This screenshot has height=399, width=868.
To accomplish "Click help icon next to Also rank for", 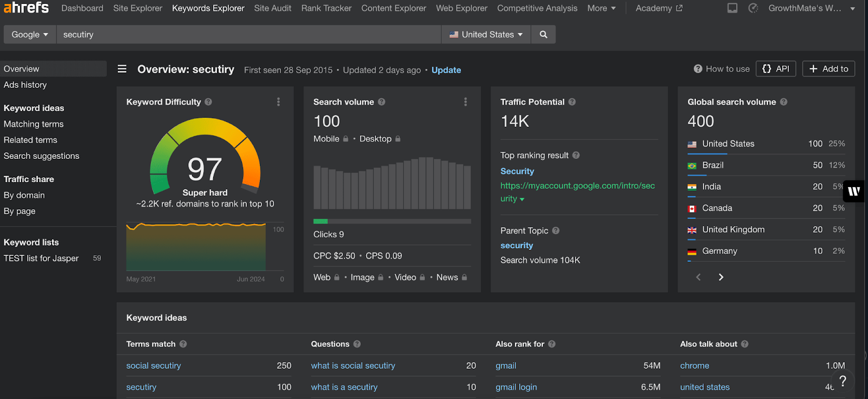I will (552, 344).
